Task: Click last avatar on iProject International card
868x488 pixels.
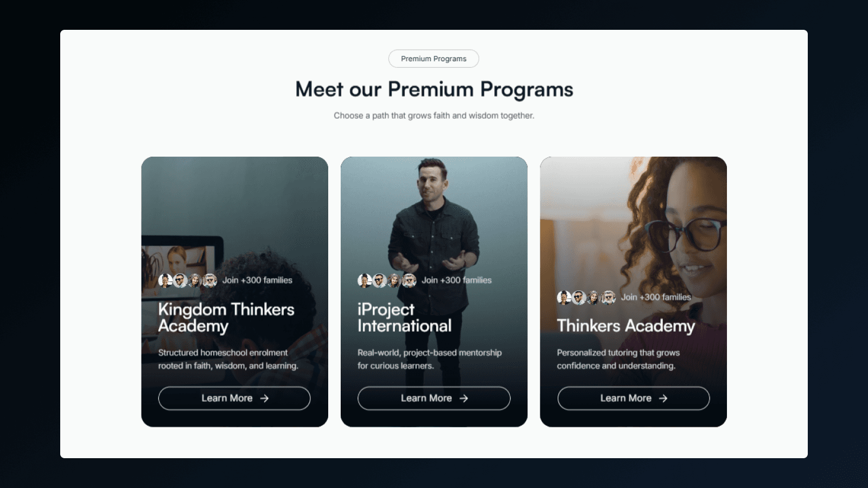Action: tap(409, 280)
